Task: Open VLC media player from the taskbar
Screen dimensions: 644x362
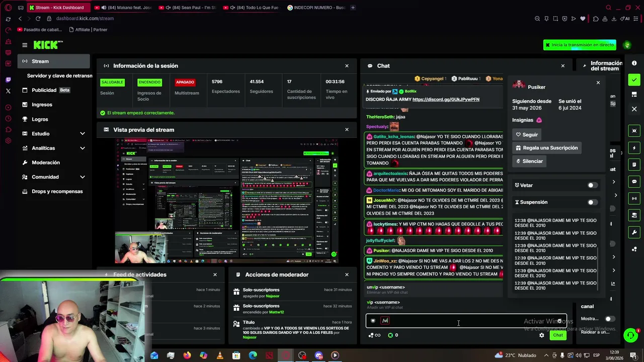Action: tap(220, 355)
